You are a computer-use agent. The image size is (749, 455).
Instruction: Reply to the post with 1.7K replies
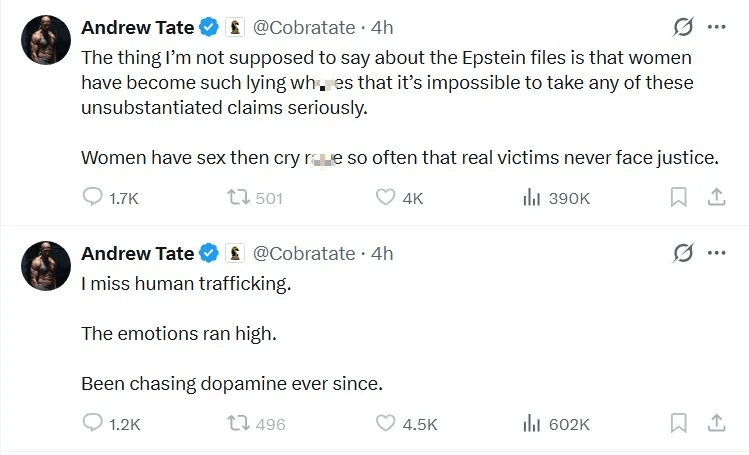92,198
